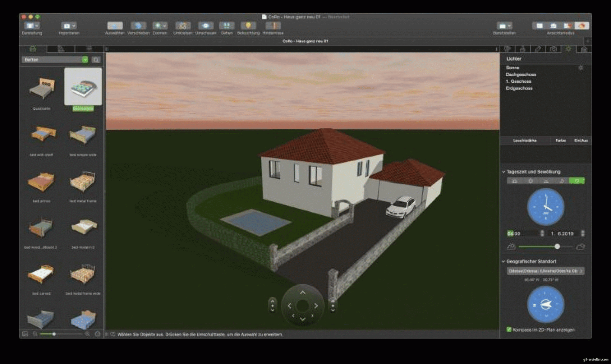Click the cloudiness slider handle
The height and width of the screenshot is (364, 611).
click(557, 246)
